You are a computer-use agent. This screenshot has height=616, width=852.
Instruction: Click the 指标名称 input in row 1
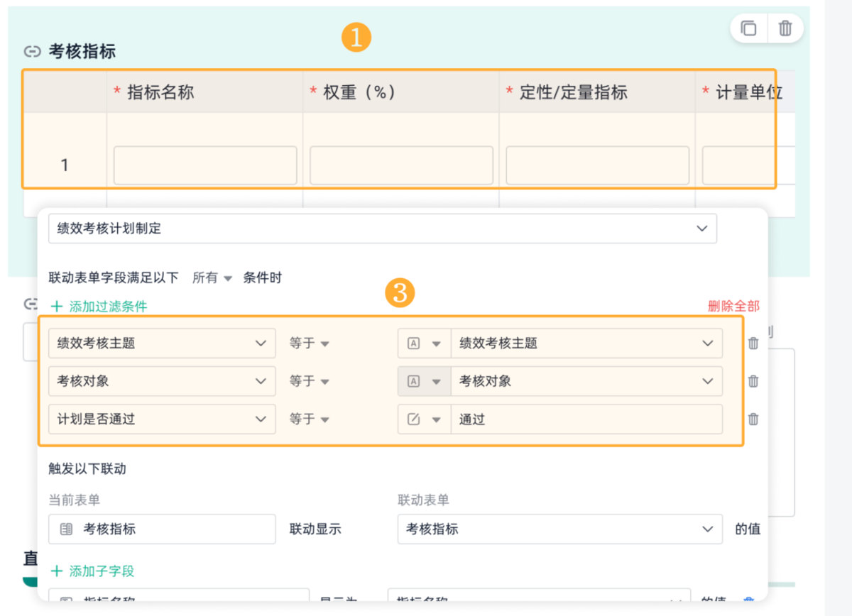pyautogui.click(x=205, y=165)
